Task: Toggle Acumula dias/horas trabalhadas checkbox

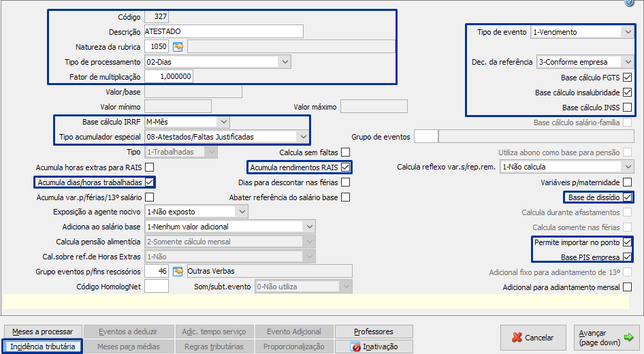Action: pyautogui.click(x=150, y=182)
